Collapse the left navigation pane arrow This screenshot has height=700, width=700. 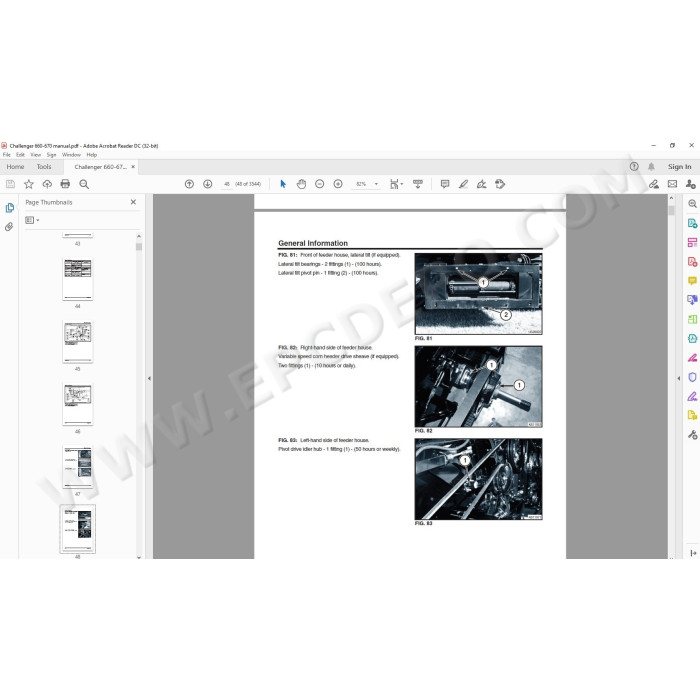point(149,378)
